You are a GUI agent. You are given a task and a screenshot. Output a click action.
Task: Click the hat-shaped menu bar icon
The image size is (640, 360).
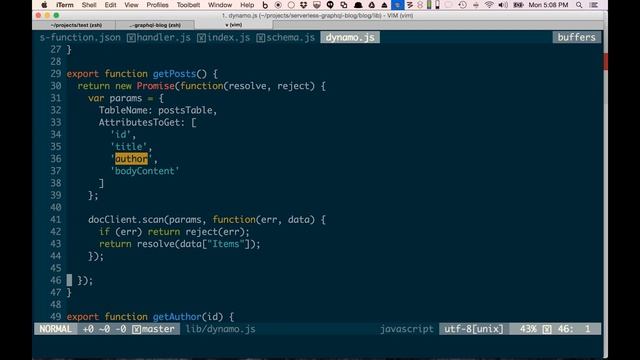358,5
